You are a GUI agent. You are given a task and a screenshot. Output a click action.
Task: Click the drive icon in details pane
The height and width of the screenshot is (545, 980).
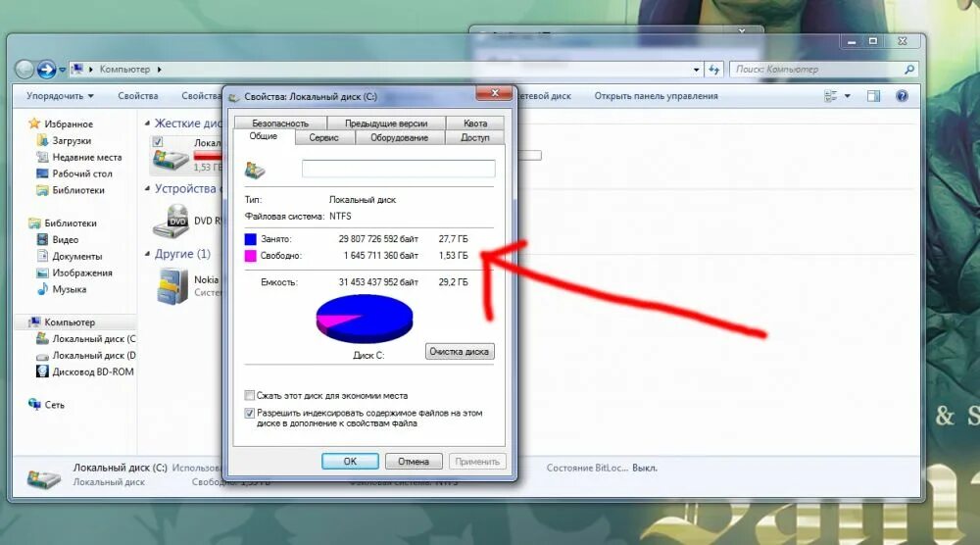(x=44, y=478)
